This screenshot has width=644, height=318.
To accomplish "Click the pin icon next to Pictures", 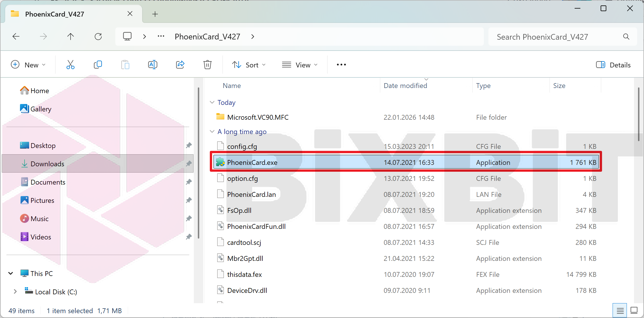I will [189, 200].
